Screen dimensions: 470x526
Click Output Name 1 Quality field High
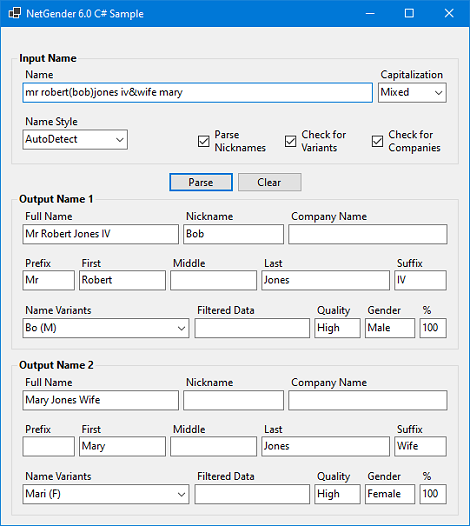click(337, 328)
